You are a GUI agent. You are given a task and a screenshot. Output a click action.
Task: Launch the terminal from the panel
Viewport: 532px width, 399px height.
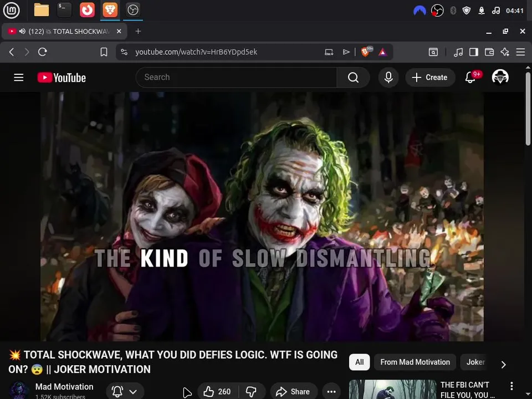tap(64, 10)
